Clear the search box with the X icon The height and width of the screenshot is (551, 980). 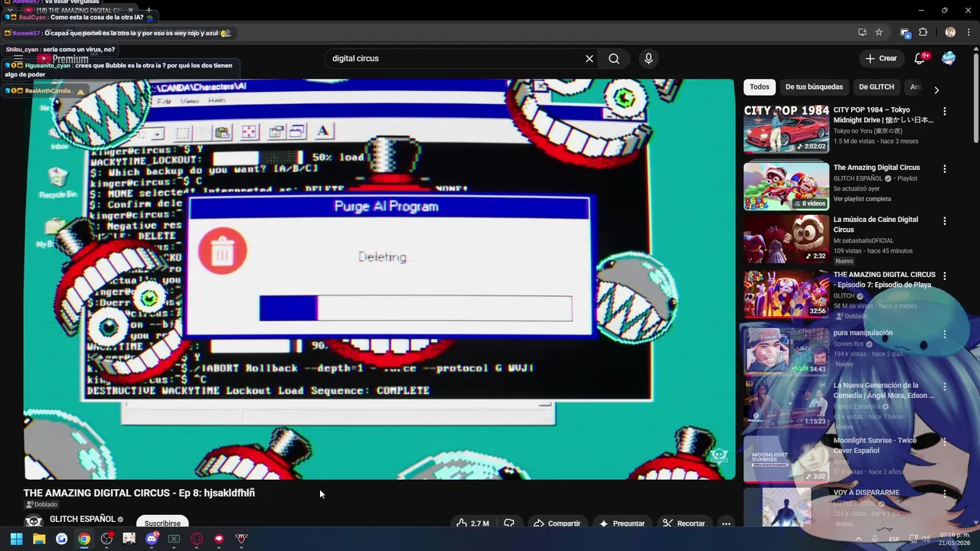coord(590,59)
